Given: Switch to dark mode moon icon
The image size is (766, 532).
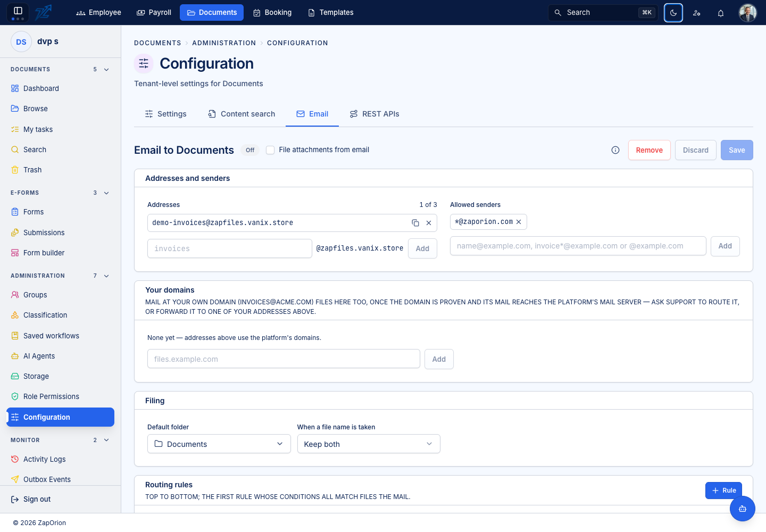Looking at the screenshot, I should (x=673, y=13).
